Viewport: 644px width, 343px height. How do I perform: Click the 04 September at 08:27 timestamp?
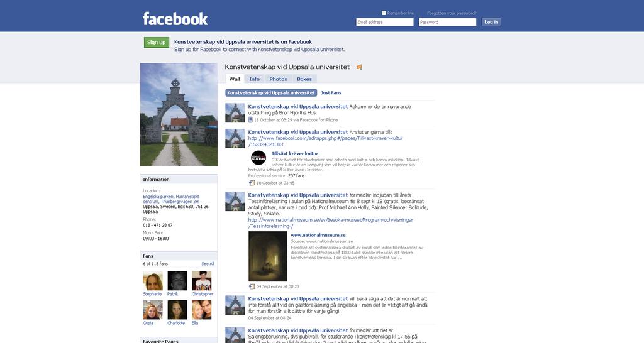point(278,286)
